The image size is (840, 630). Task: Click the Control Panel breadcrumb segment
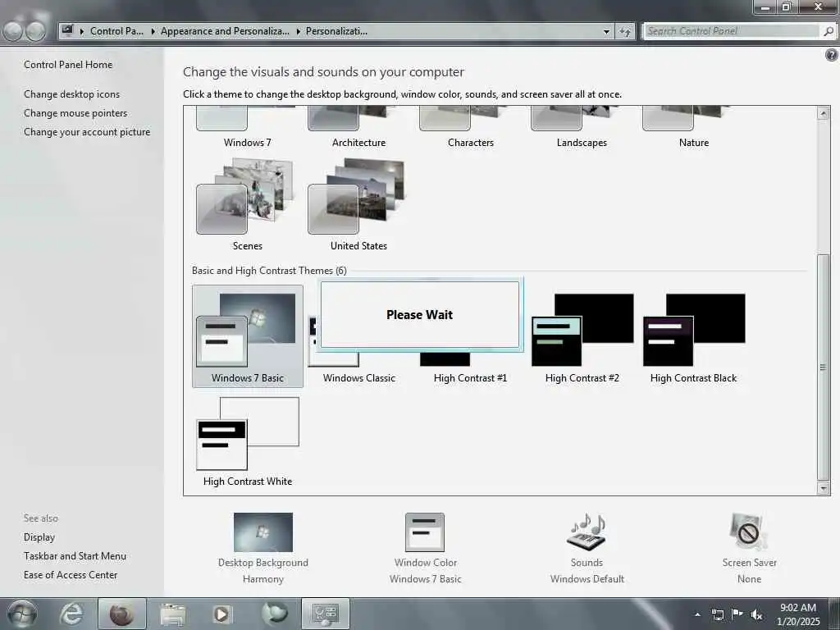coord(116,31)
